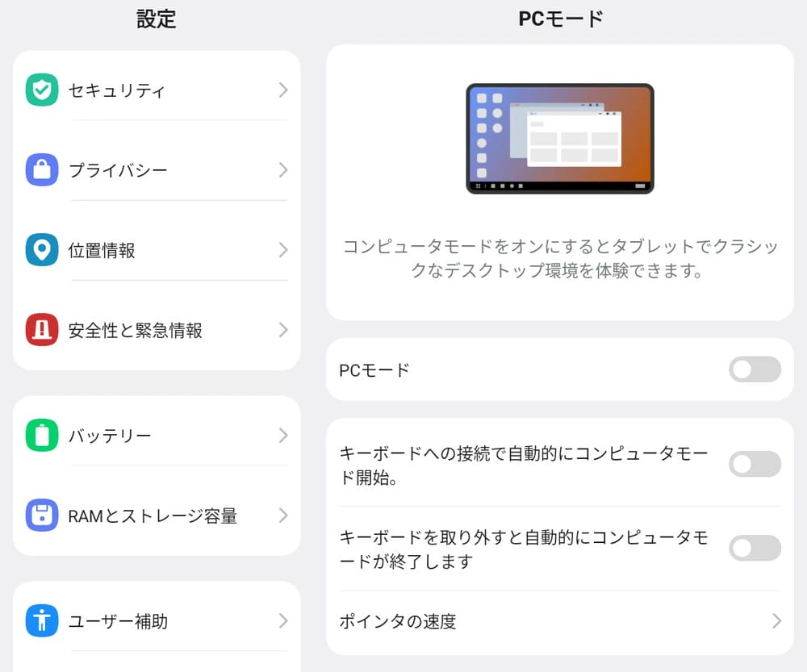Tap the purple lock プライバシー icon

tap(42, 169)
